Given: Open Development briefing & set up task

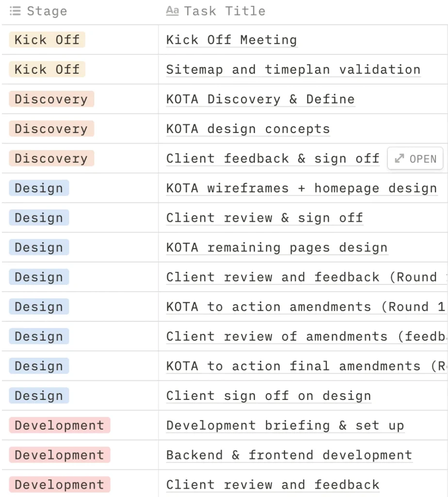Looking at the screenshot, I should coord(285,426).
